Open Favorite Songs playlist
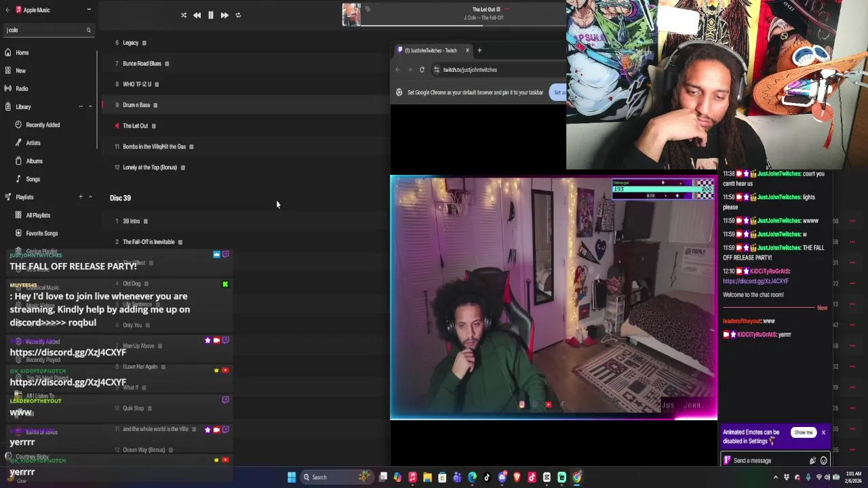Image resolution: width=868 pixels, height=488 pixels. [41, 233]
